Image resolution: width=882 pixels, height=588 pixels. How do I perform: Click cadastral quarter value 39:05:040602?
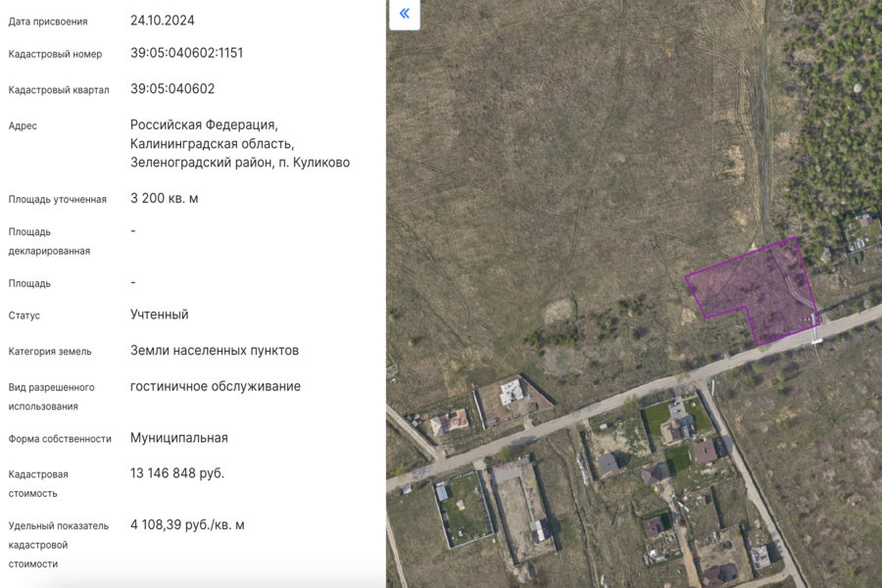pos(172,88)
